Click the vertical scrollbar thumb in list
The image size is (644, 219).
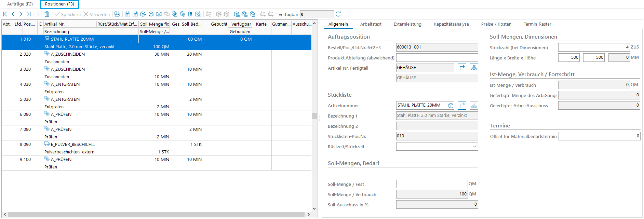tap(314, 116)
